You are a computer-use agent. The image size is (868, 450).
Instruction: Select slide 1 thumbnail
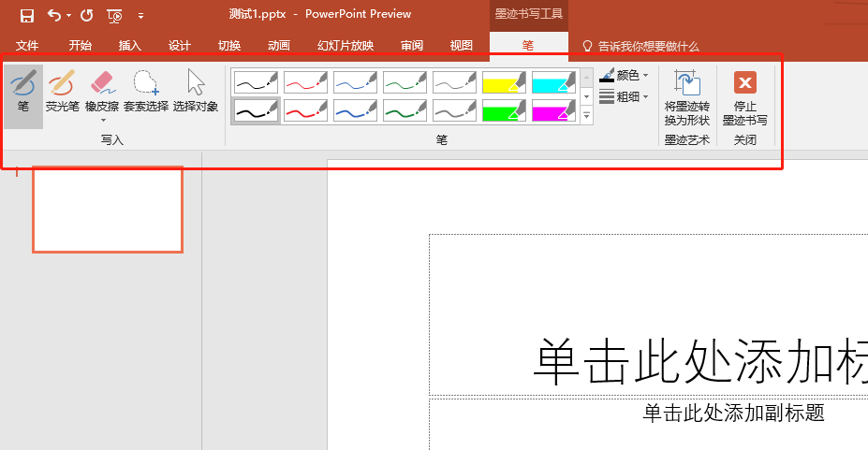coord(108,210)
